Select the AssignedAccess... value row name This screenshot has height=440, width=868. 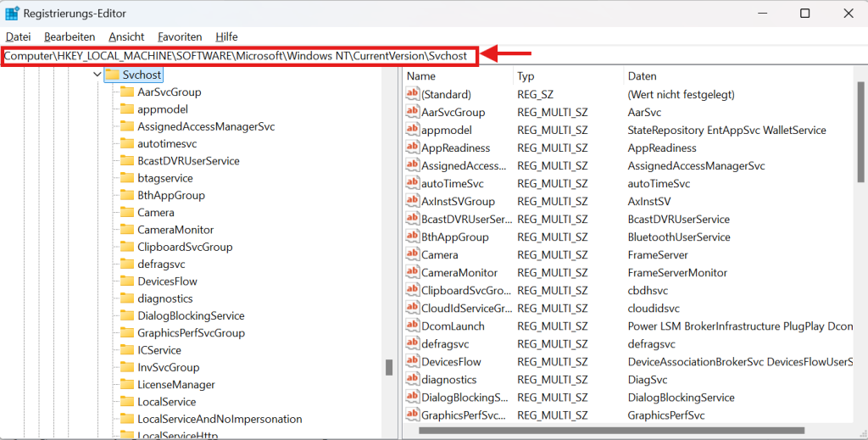tap(464, 165)
